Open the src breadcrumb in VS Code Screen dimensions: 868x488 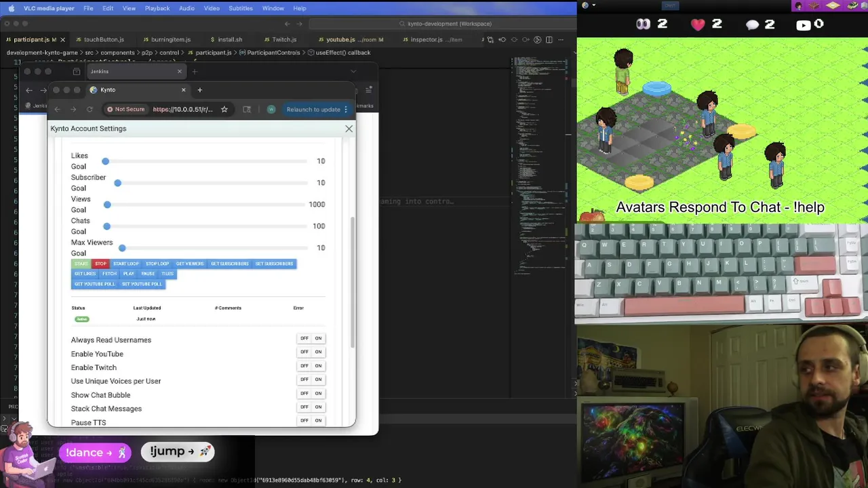[x=90, y=52]
